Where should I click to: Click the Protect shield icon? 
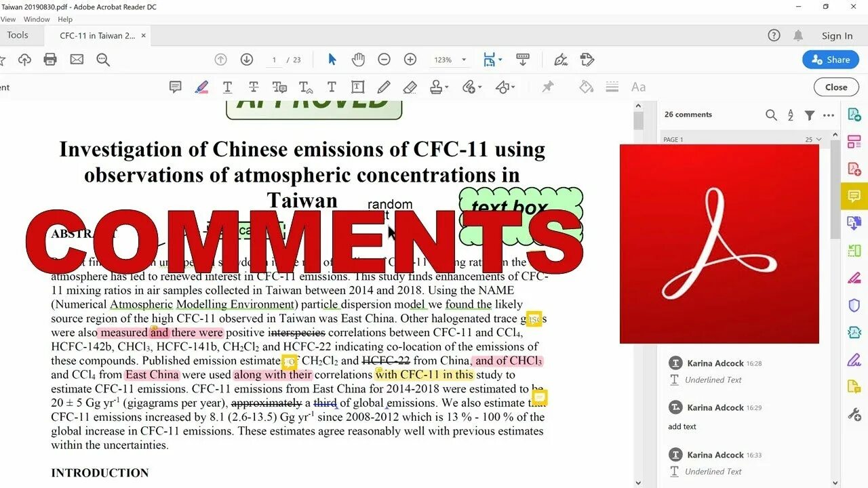click(x=854, y=305)
